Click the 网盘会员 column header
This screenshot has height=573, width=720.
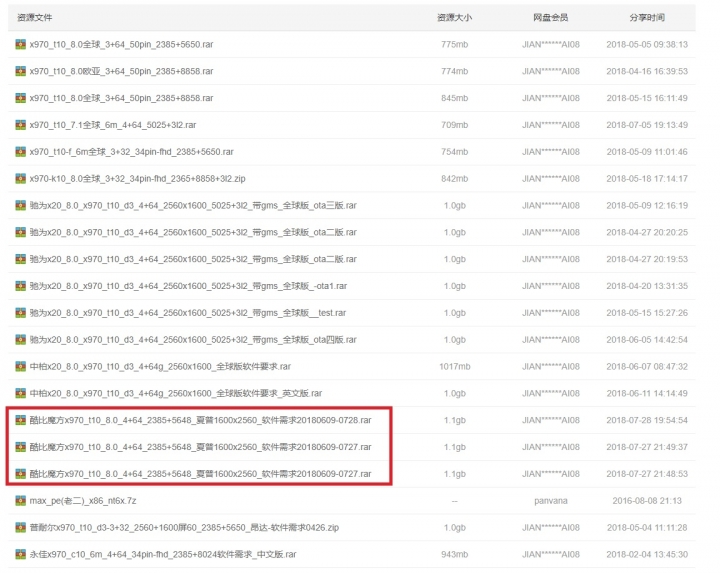[551, 17]
